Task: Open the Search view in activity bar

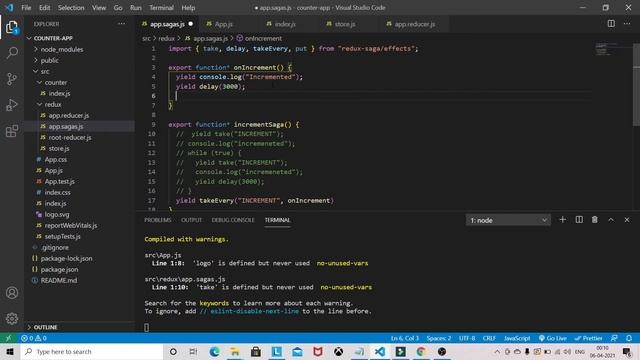Action: point(12,53)
